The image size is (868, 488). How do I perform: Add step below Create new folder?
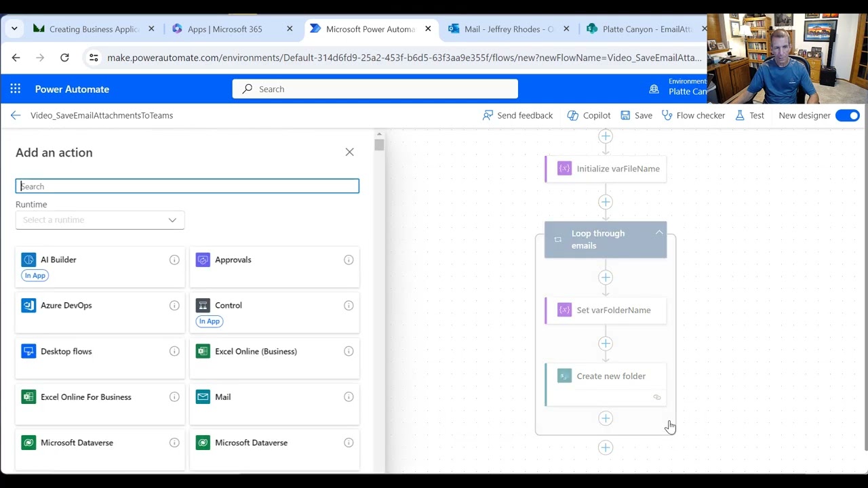[606, 418]
